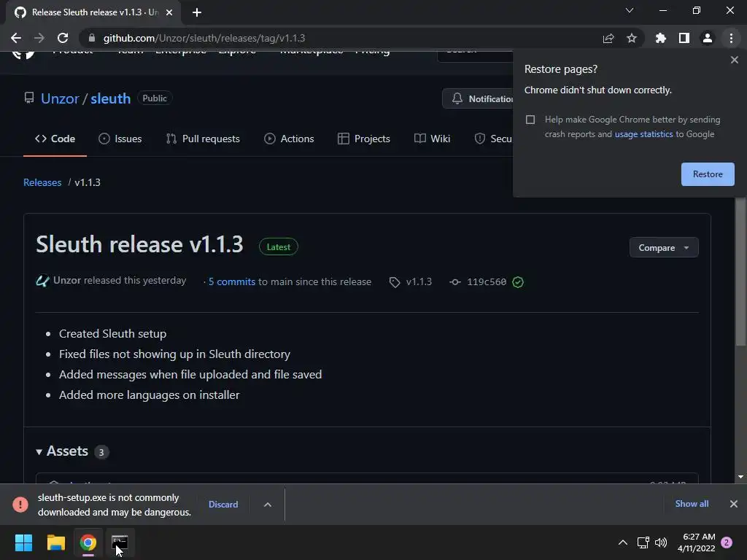The image size is (747, 560).
Task: Collapse the Assets section
Action: tap(63, 451)
